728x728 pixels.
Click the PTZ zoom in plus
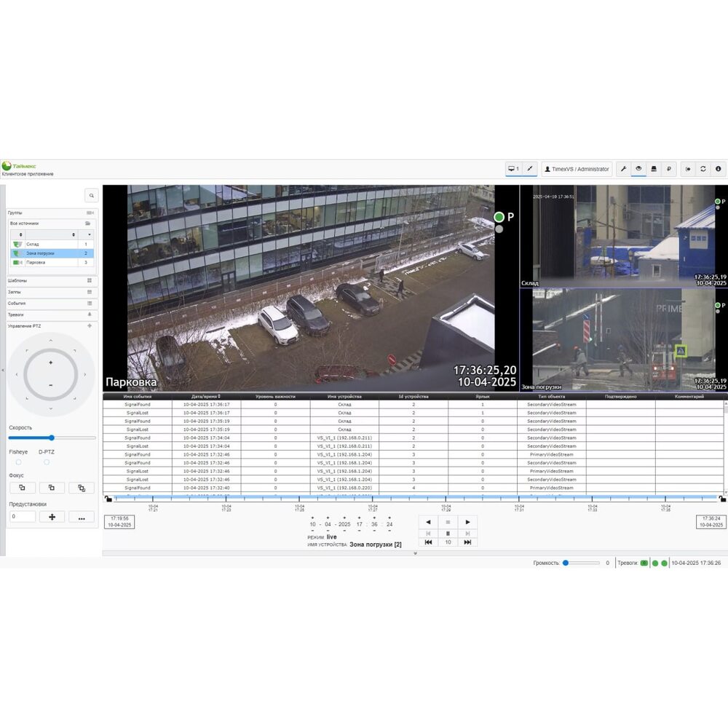coord(50,363)
